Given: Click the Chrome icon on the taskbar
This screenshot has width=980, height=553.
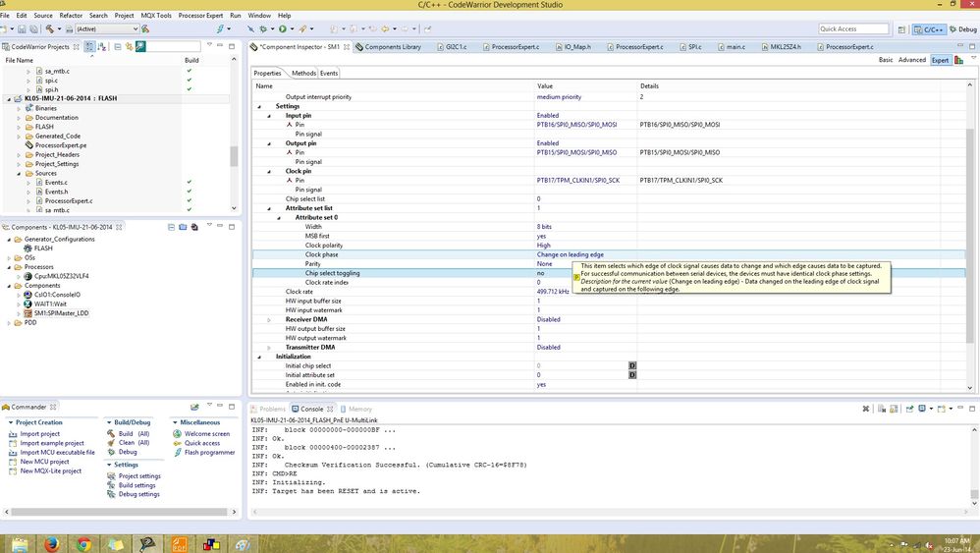Looking at the screenshot, I should coord(83,544).
